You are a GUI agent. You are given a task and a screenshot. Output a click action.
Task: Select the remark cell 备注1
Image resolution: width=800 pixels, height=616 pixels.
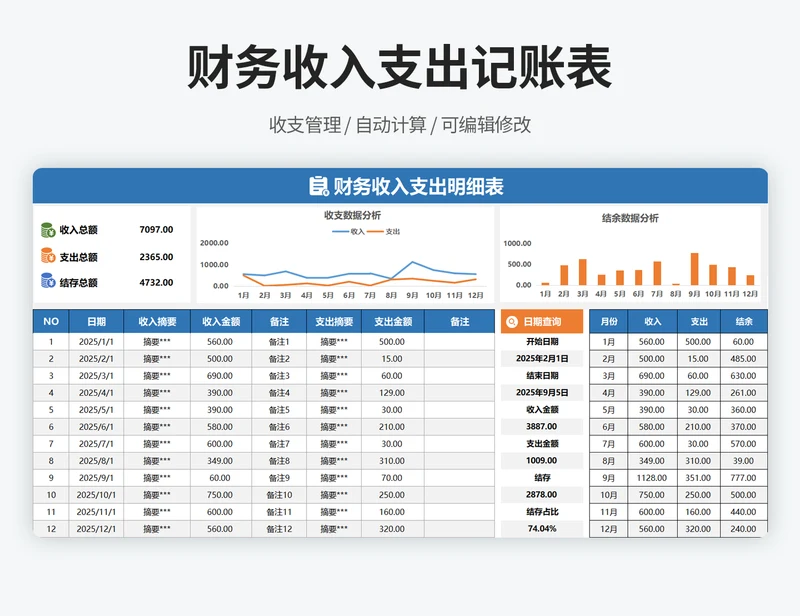pyautogui.click(x=279, y=342)
